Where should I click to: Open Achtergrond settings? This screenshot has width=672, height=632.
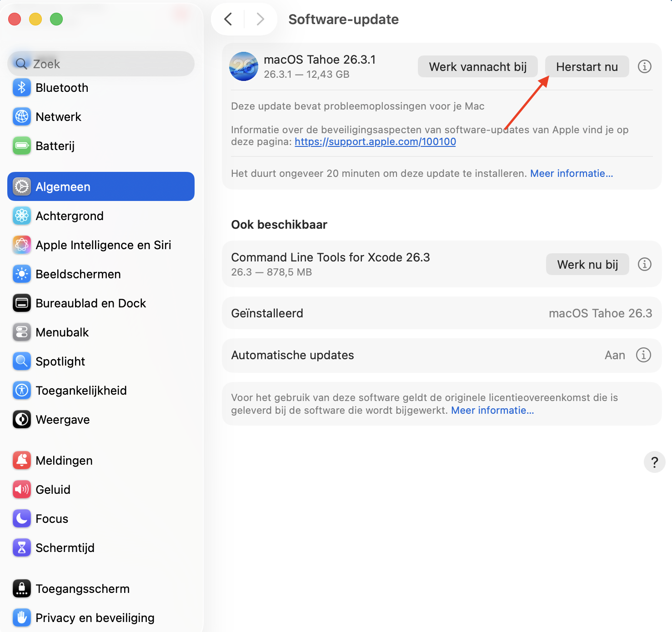point(70,216)
